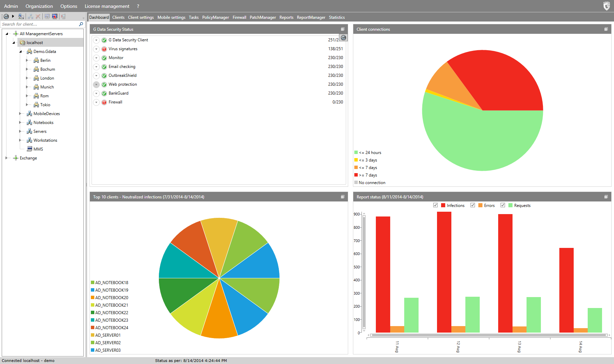This screenshot has width=614, height=364.
Task: Select the Exchange tree entry
Action: click(x=28, y=158)
